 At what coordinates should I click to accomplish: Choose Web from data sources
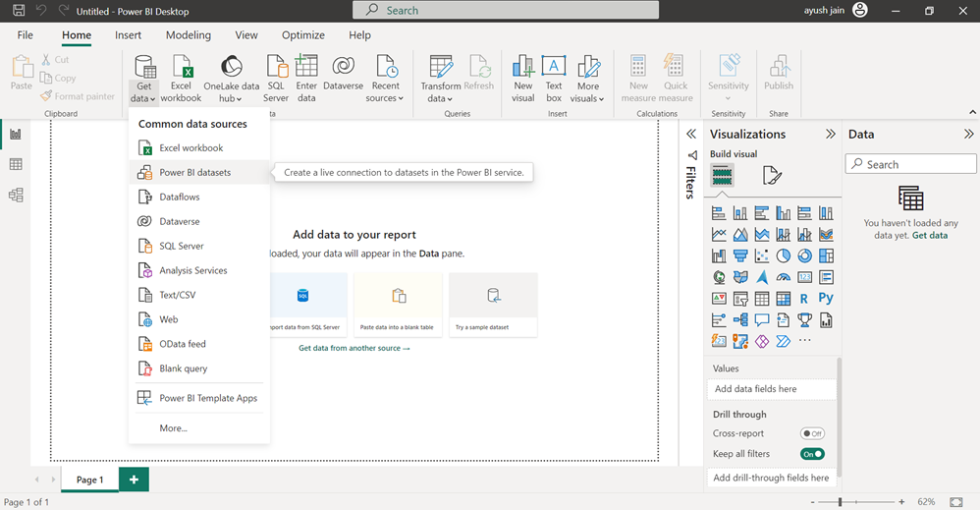pyautogui.click(x=198, y=319)
